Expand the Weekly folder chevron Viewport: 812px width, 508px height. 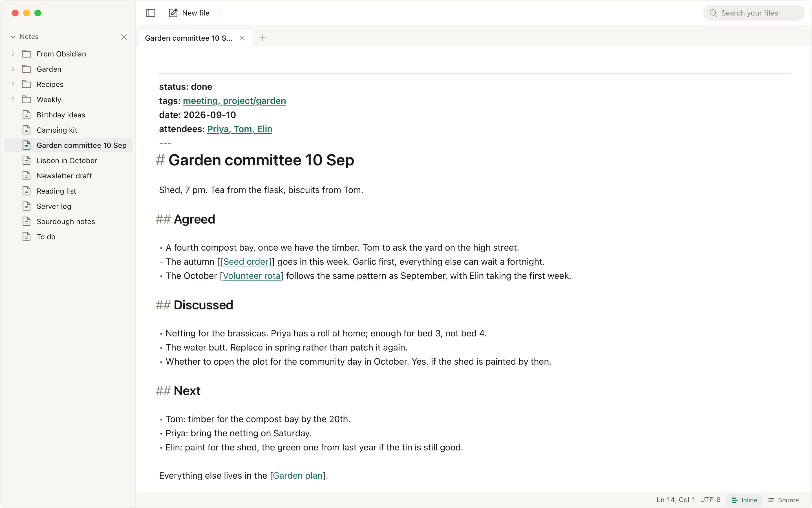click(13, 99)
